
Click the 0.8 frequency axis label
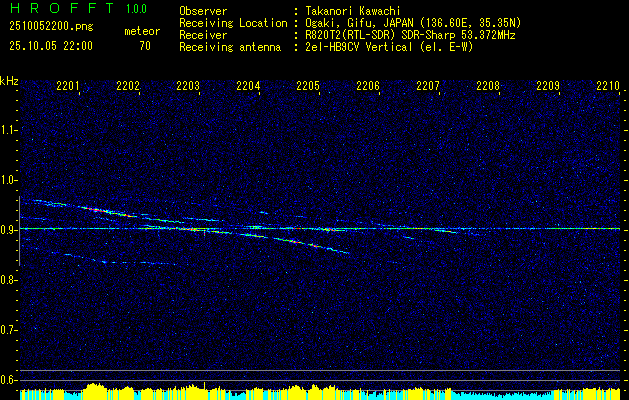(x=9, y=280)
